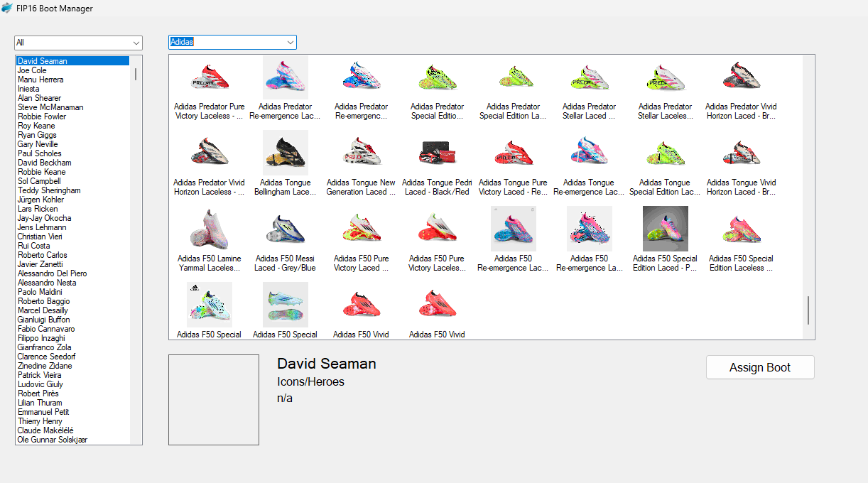Select Adidas Predator Vivid Horizon Laceless boot
The image size is (868, 483).
point(210,164)
